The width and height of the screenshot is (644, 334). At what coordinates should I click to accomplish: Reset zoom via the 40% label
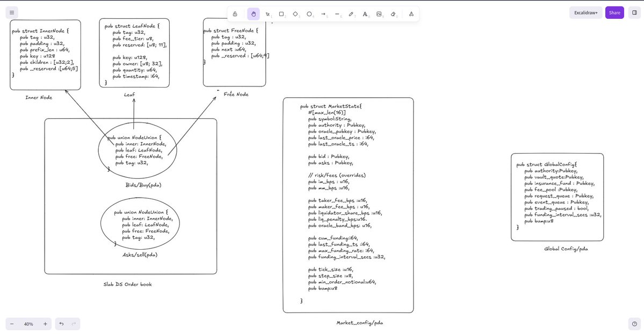[28, 324]
